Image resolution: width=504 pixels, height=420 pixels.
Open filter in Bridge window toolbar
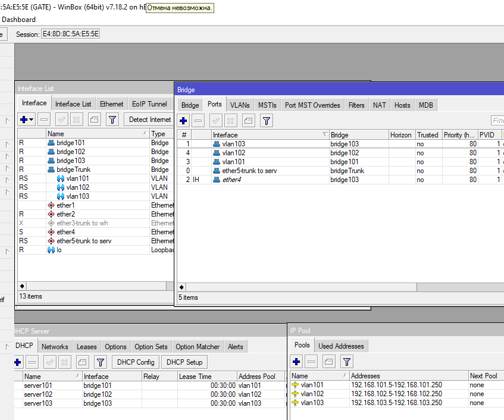[267, 121]
